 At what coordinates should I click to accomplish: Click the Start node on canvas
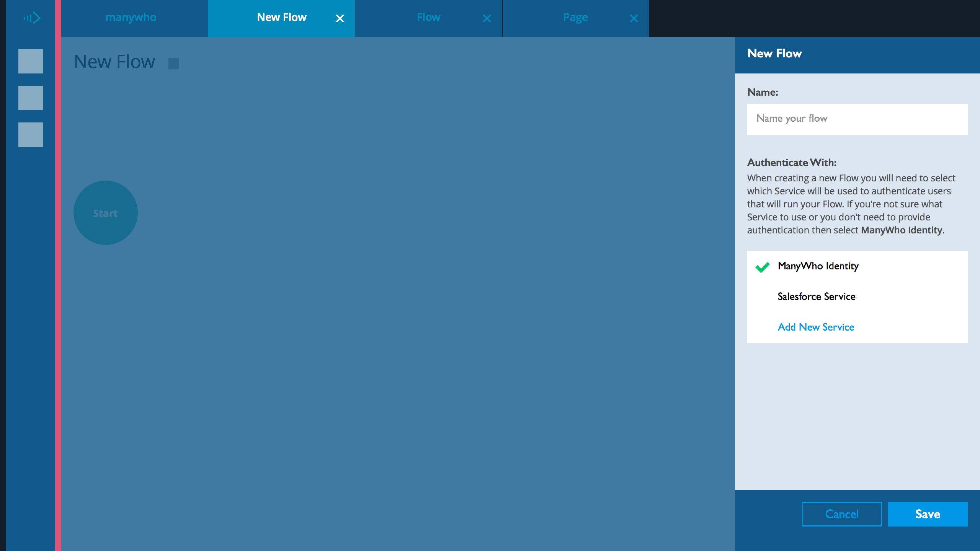[x=106, y=213]
